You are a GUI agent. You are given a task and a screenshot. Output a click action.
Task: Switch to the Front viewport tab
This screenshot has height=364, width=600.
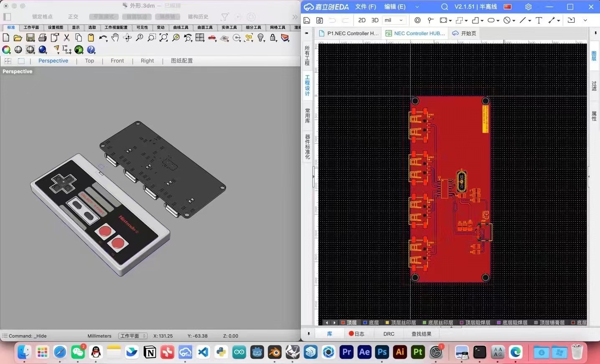tap(117, 61)
